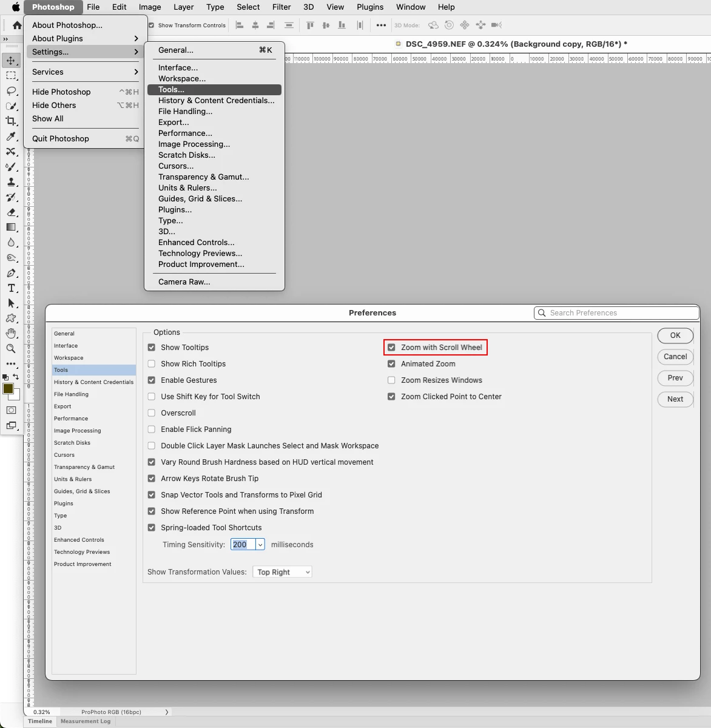The height and width of the screenshot is (728, 711).
Task: Click OK in Preferences dialog
Action: pos(675,335)
